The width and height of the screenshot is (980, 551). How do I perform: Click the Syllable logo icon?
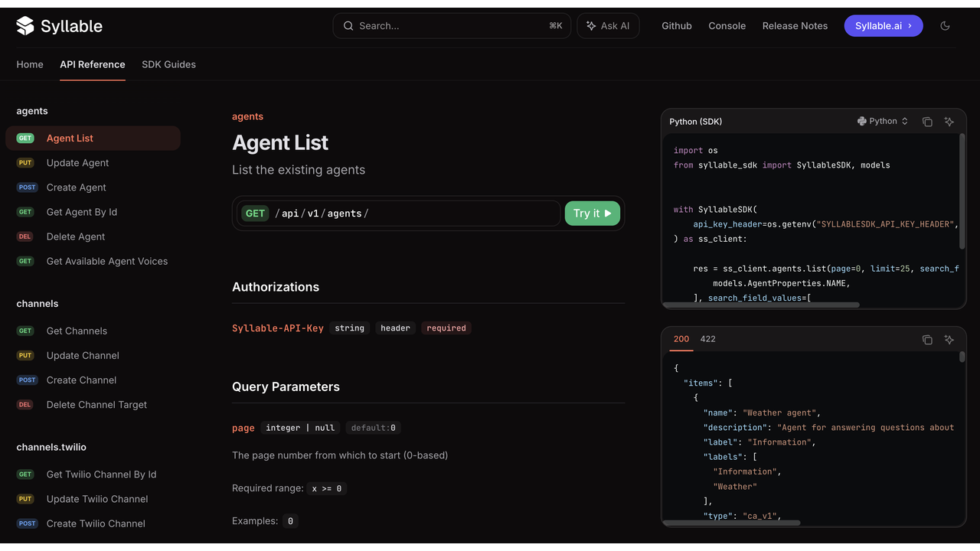click(x=25, y=26)
